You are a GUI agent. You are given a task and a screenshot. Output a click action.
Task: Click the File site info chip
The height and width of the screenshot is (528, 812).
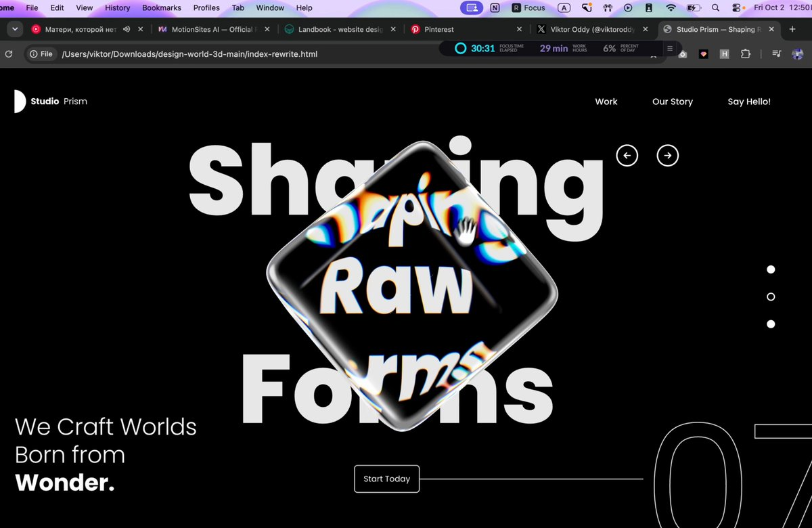point(41,54)
